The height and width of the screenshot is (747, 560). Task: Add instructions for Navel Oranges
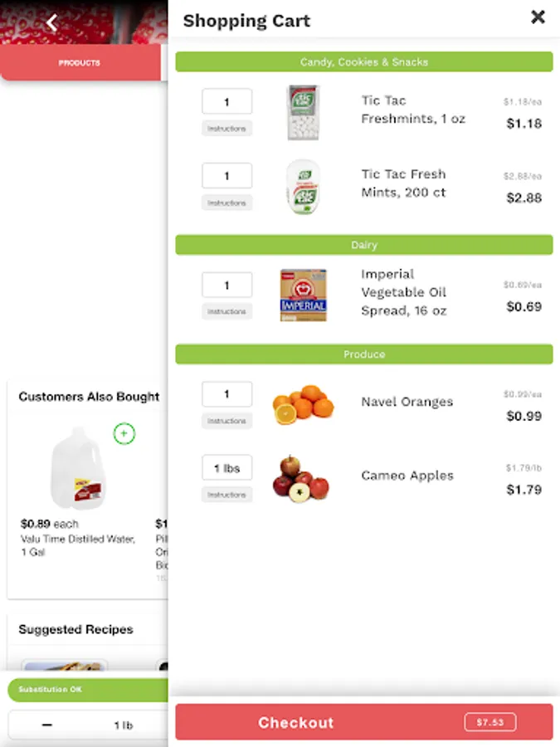(x=226, y=421)
